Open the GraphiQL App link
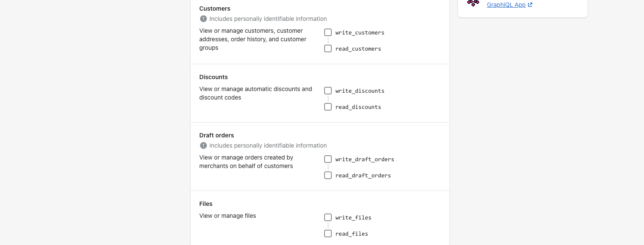 click(x=506, y=5)
